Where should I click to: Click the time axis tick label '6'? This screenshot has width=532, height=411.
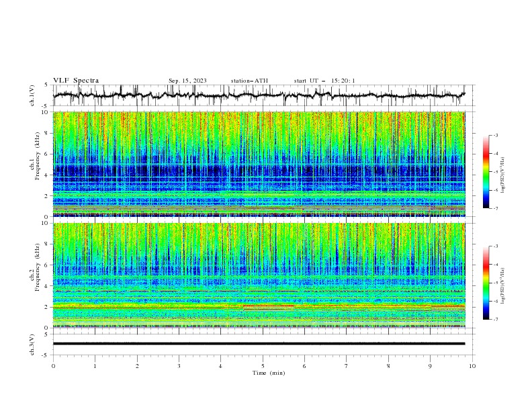click(304, 366)
